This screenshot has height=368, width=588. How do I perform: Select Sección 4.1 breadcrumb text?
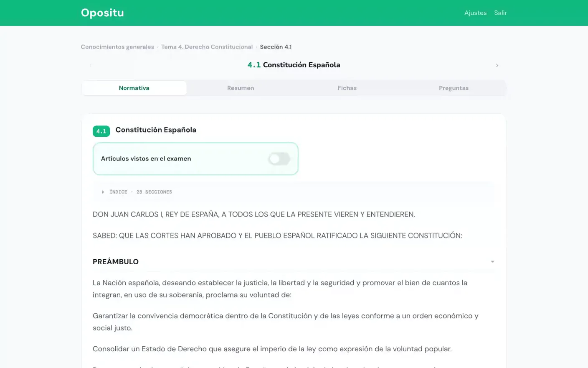click(x=276, y=47)
